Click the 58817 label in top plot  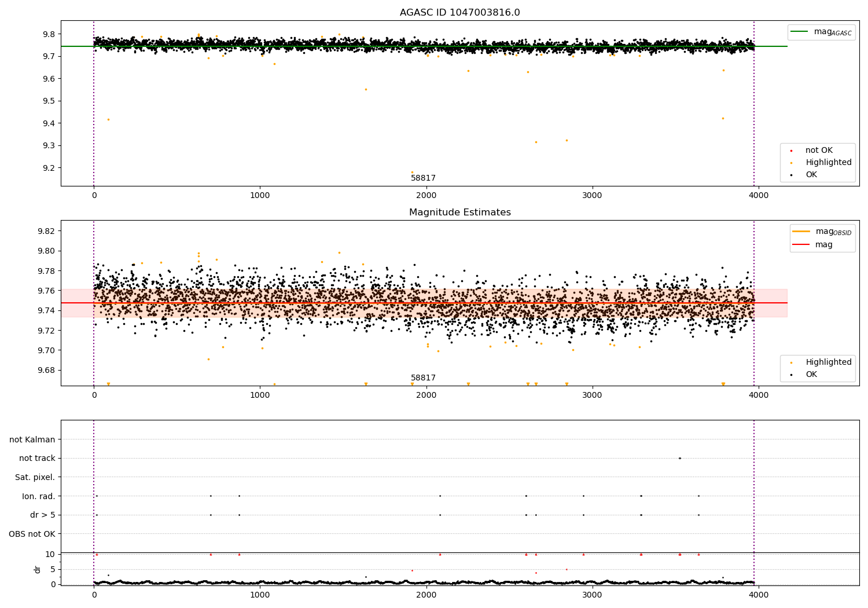pyautogui.click(x=423, y=178)
